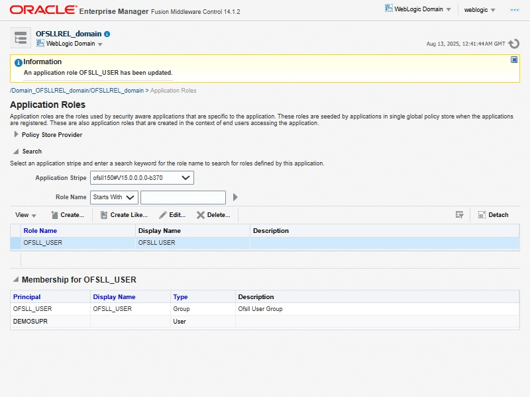Run role search with the arrow icon

[x=235, y=197]
